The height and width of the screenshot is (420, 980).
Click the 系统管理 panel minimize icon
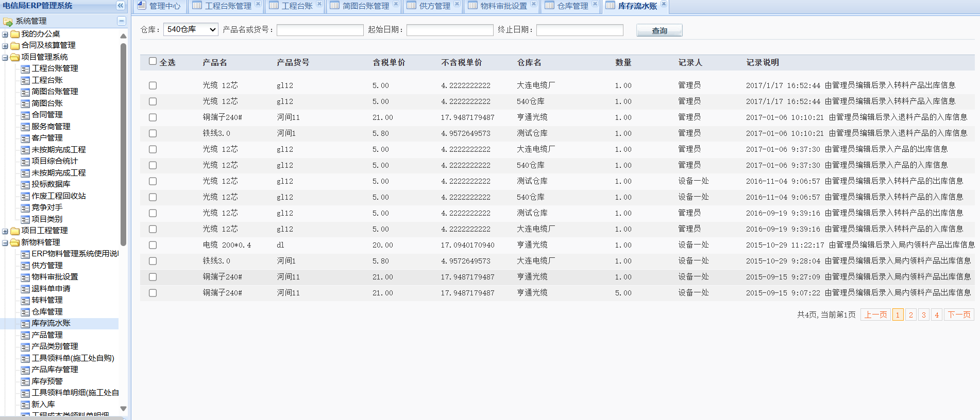121,21
